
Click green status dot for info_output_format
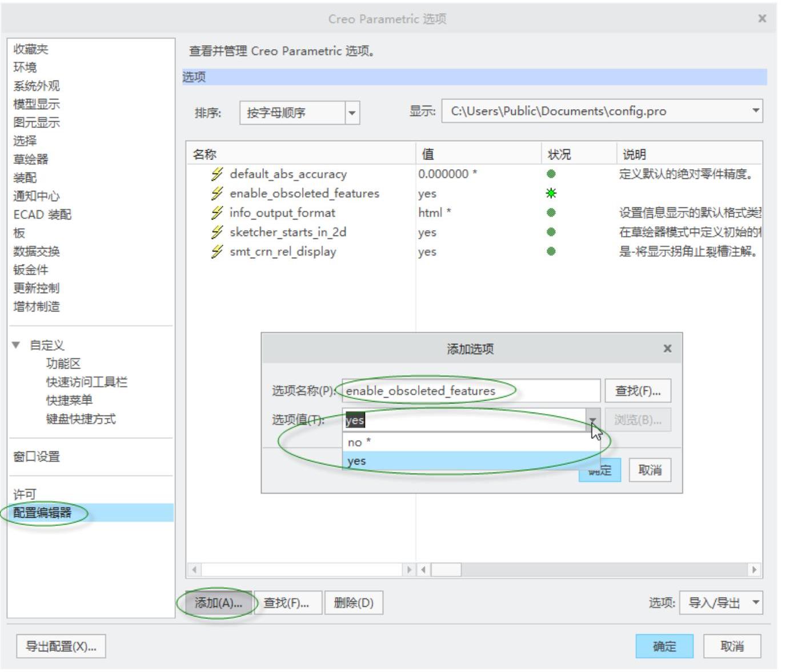pyautogui.click(x=551, y=213)
